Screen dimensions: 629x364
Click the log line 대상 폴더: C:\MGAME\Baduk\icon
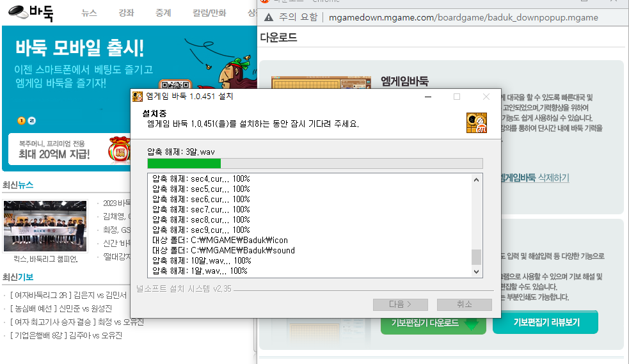click(x=220, y=240)
